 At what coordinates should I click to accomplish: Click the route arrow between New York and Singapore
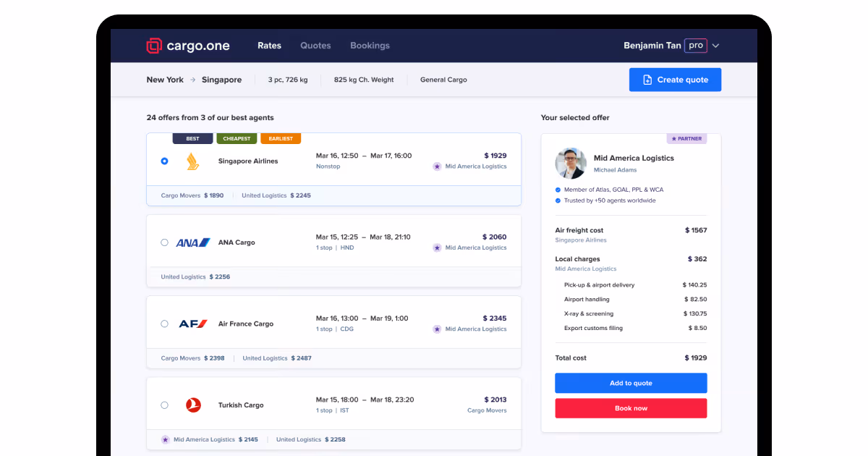point(193,80)
